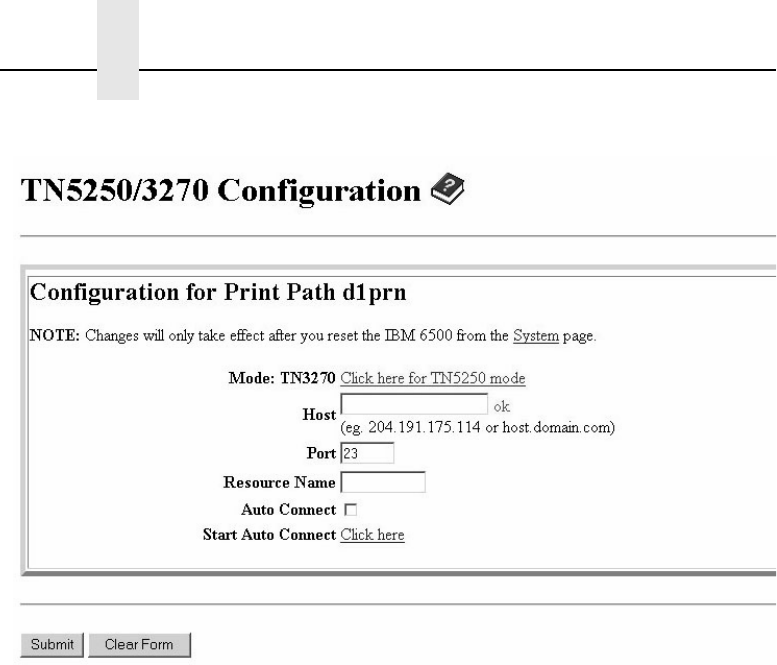Select the Resource Name text box
This screenshot has width=777, height=665.
[383, 482]
